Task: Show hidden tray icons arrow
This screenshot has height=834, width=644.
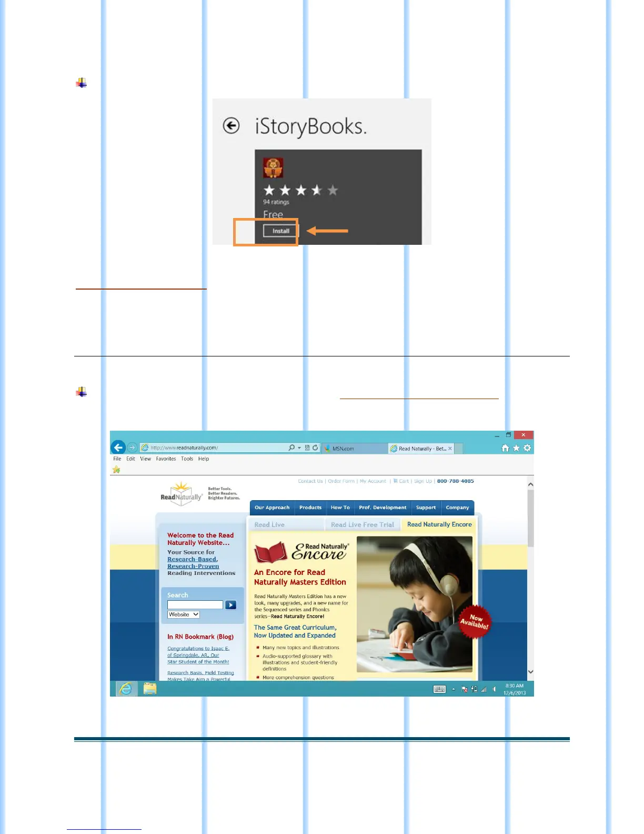Action: tap(454, 689)
